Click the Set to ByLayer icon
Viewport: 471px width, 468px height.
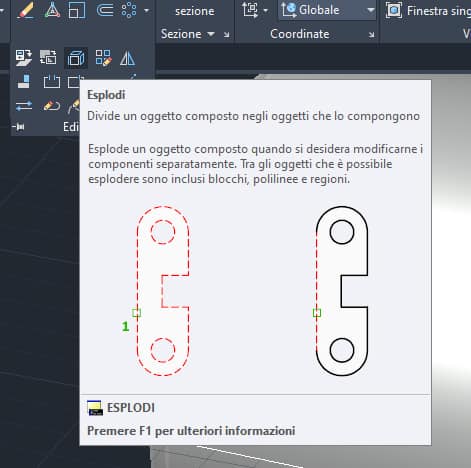pos(24,58)
